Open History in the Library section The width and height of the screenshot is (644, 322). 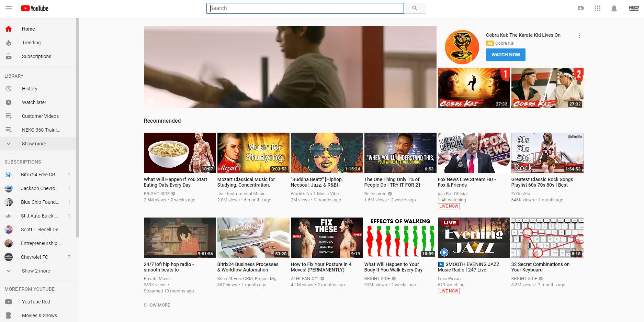coord(38,89)
